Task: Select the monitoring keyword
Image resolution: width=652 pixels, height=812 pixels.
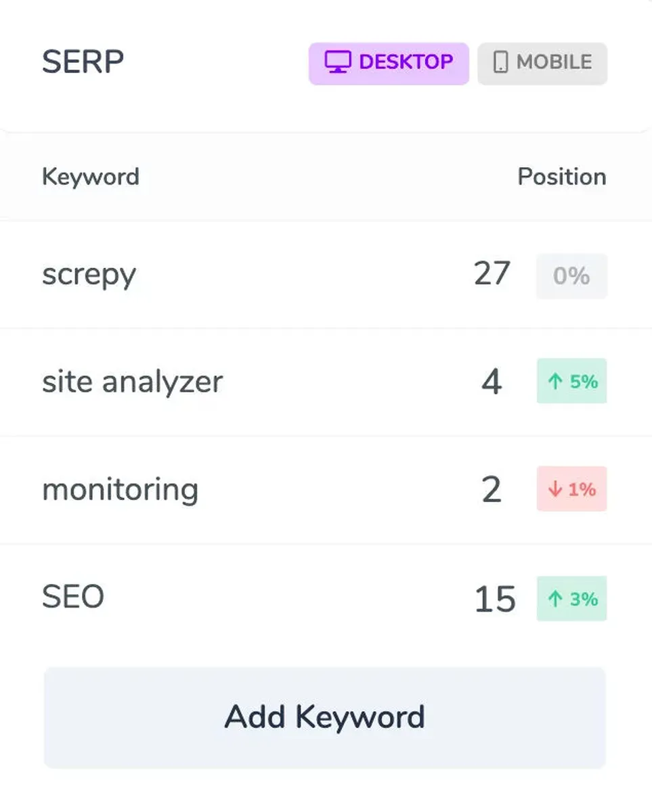Action: click(x=120, y=489)
